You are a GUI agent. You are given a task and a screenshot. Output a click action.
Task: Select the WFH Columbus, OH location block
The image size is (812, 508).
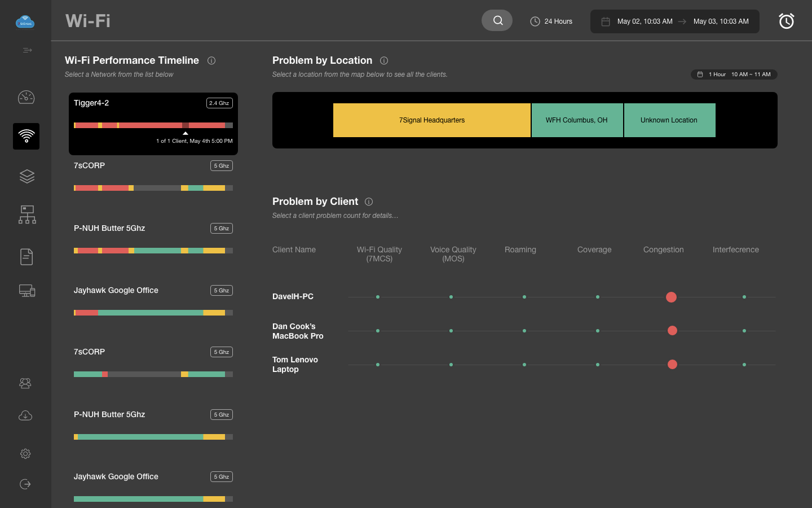coord(576,120)
